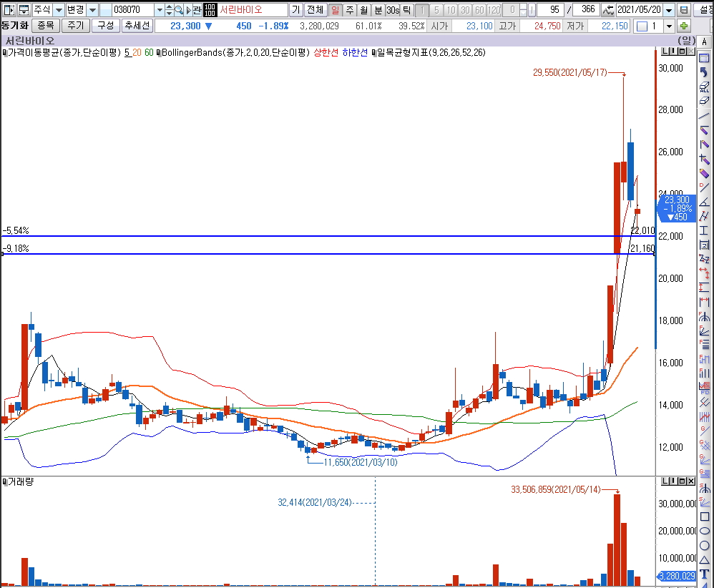714x588 pixels.
Task: Select the triangle shape tool
Action: (705, 559)
